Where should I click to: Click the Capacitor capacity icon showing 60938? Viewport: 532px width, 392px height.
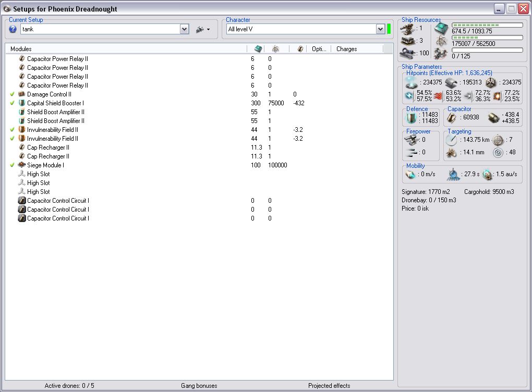point(452,118)
